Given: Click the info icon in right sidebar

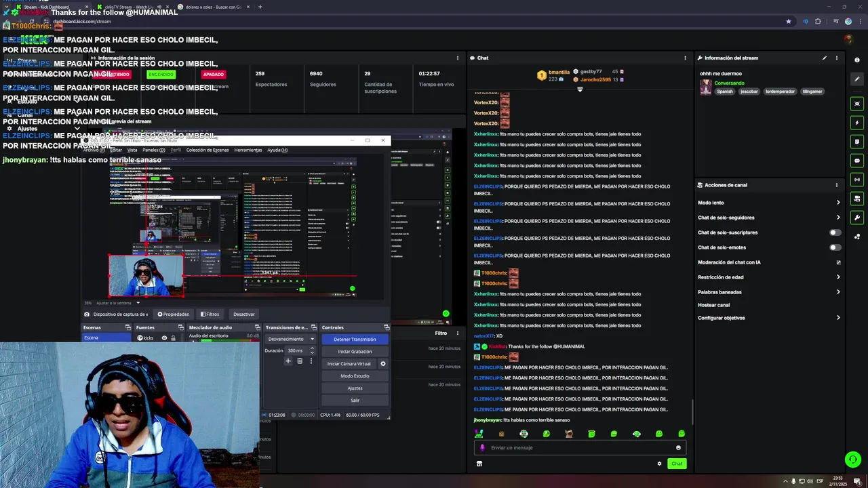Looking at the screenshot, I should pyautogui.click(x=857, y=60).
